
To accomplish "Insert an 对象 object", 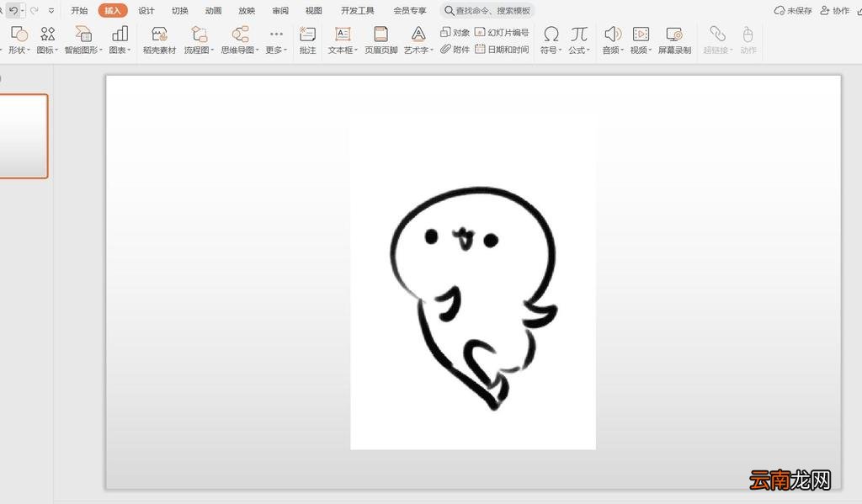I will (x=455, y=33).
